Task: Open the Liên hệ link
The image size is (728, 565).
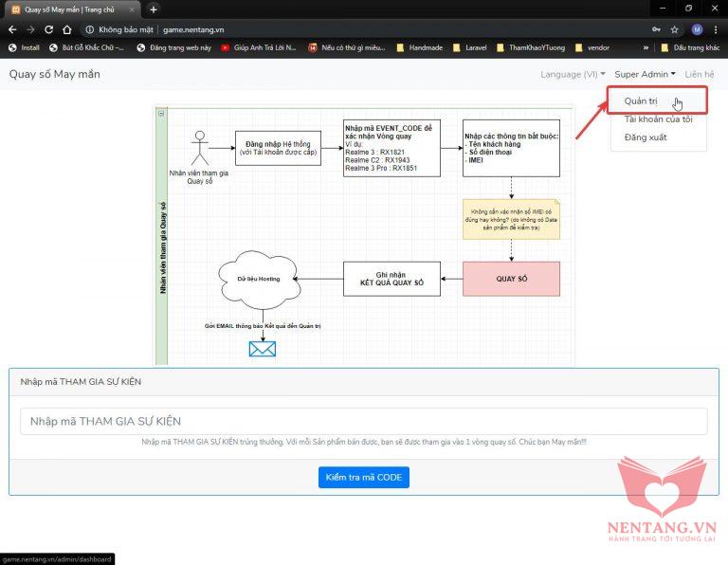Action: pyautogui.click(x=700, y=74)
